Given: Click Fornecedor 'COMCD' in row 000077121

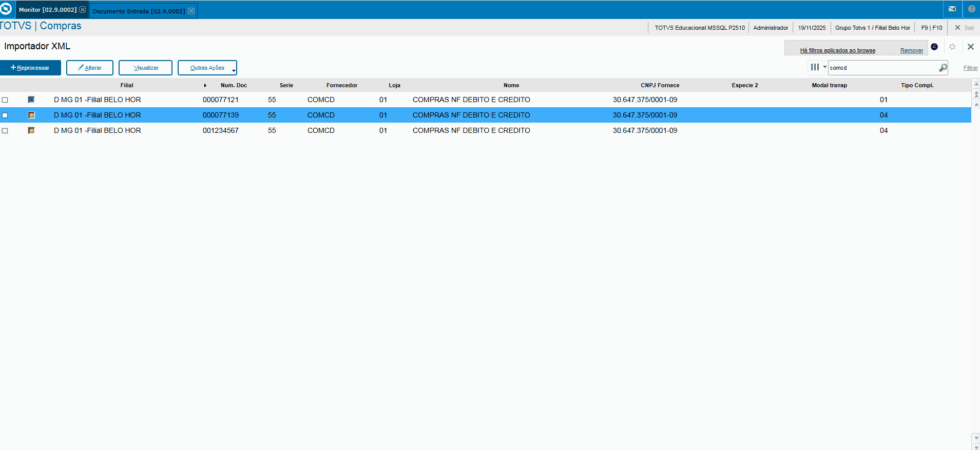Looking at the screenshot, I should [321, 100].
